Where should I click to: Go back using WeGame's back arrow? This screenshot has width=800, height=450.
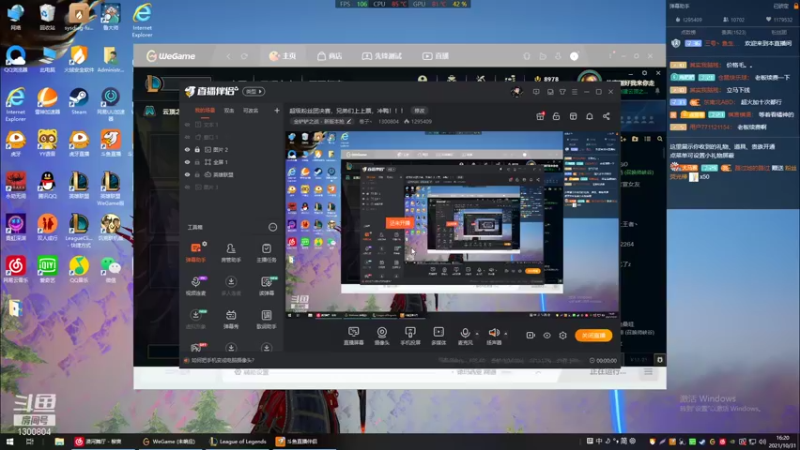pos(229,56)
